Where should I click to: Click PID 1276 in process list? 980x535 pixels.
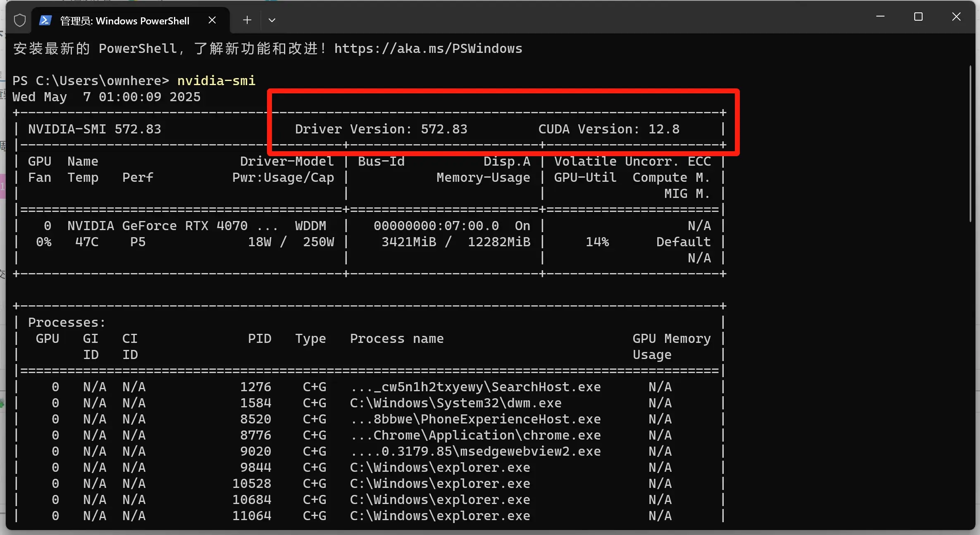click(255, 387)
